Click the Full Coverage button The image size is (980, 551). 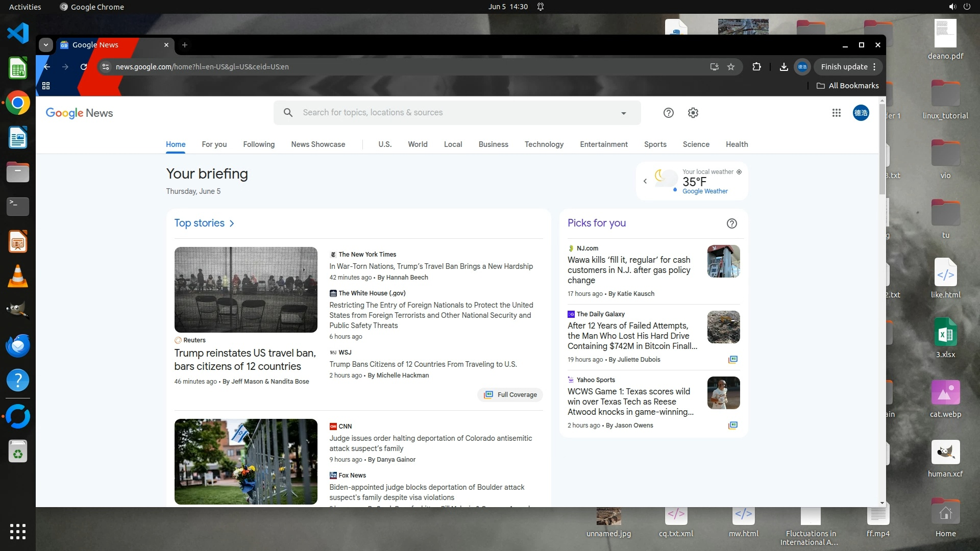pos(510,395)
